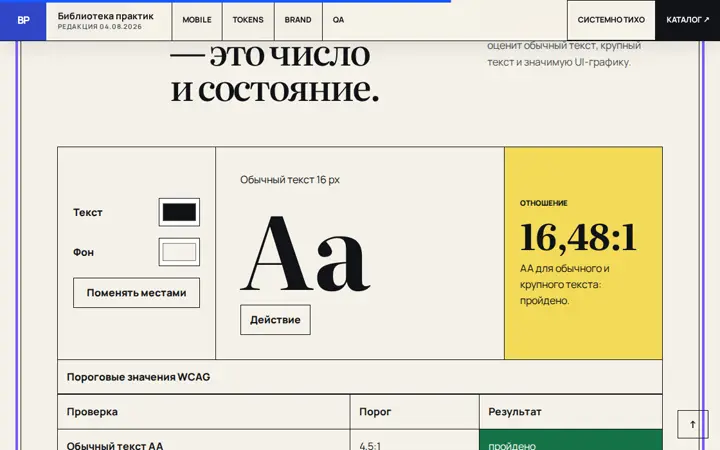Screen dimensions: 720x450
Task: Click the Проверка column header
Action: 204,412
